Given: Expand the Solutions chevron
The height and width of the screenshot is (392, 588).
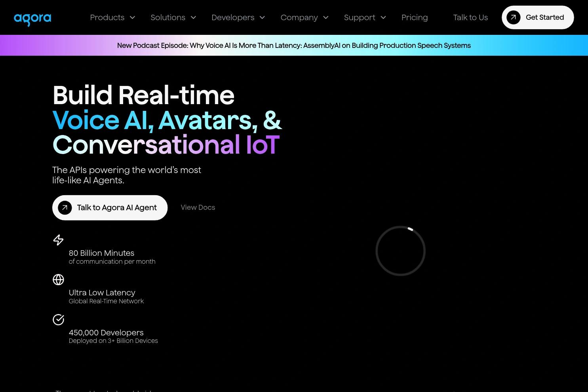Looking at the screenshot, I should (193, 17).
